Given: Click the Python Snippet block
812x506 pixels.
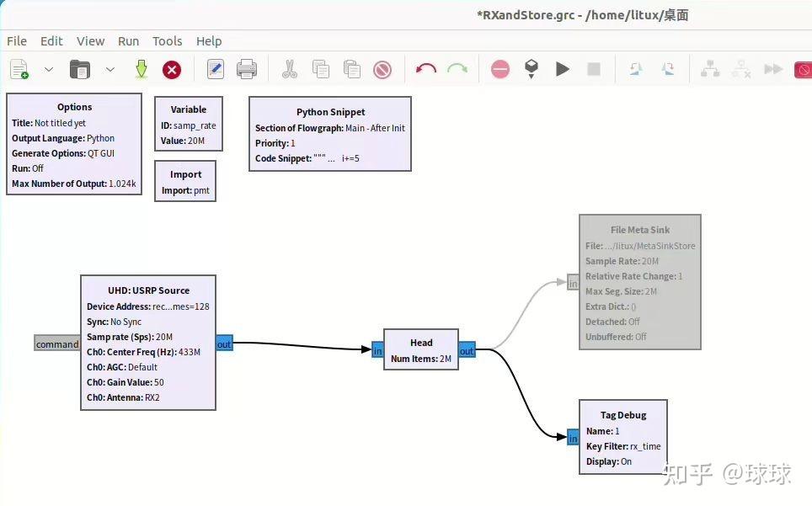Looking at the screenshot, I should (329, 133).
